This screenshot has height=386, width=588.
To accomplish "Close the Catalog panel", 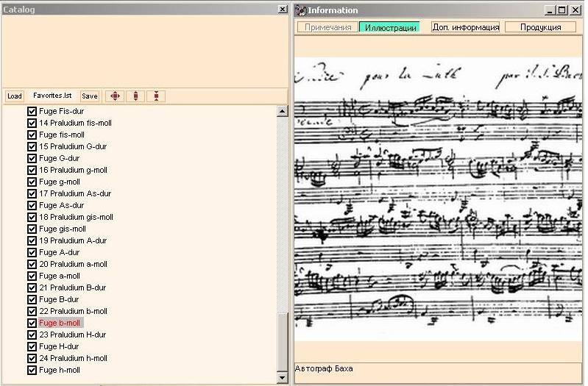I will click(283, 10).
